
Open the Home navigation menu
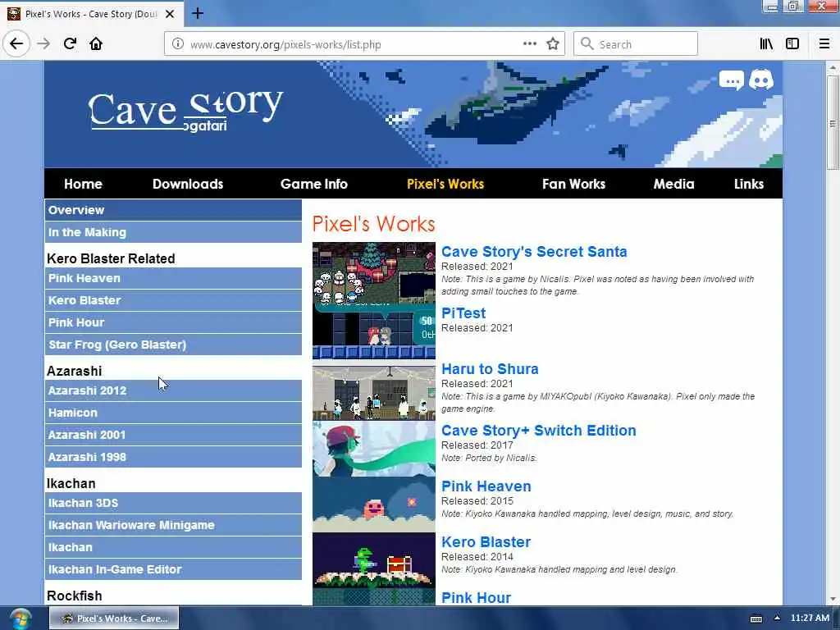[83, 184]
